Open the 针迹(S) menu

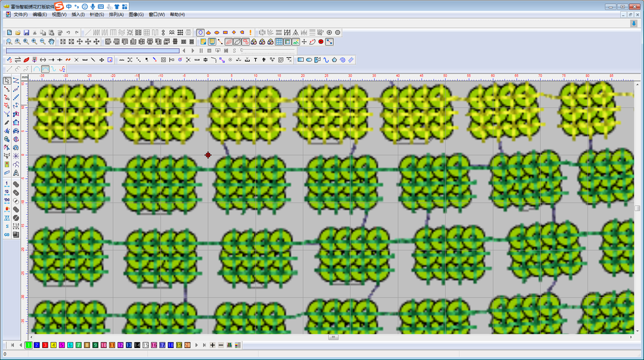[97, 14]
